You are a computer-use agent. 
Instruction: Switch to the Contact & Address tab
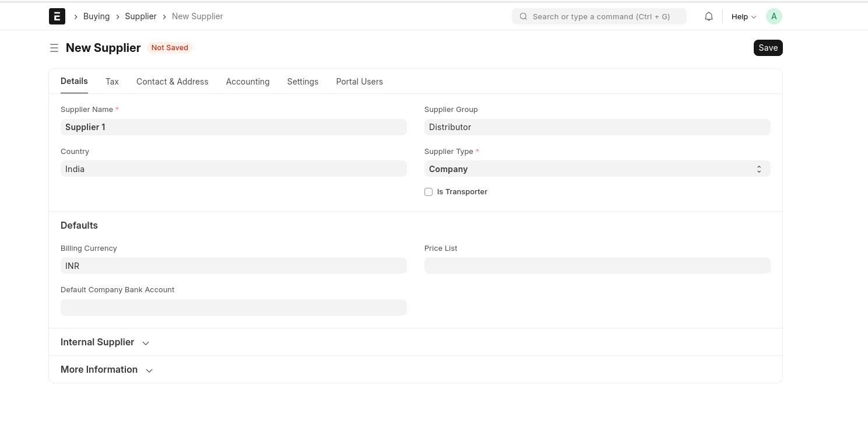172,82
